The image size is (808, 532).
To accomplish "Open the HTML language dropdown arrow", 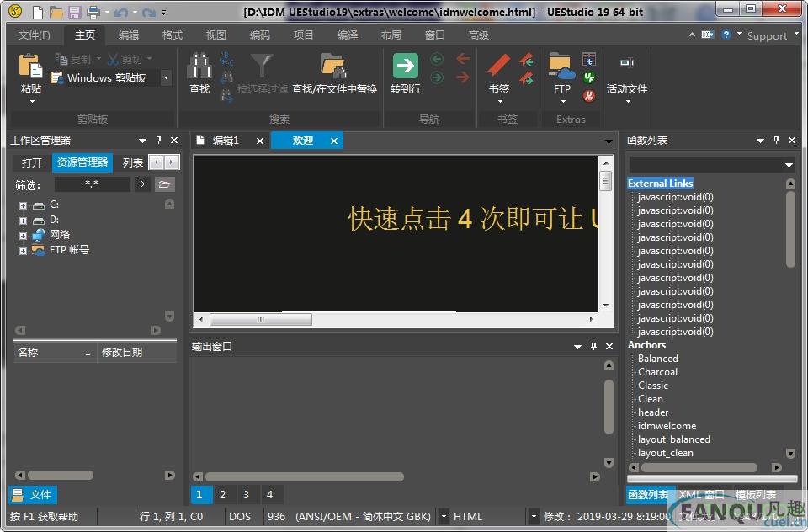I will [x=534, y=516].
